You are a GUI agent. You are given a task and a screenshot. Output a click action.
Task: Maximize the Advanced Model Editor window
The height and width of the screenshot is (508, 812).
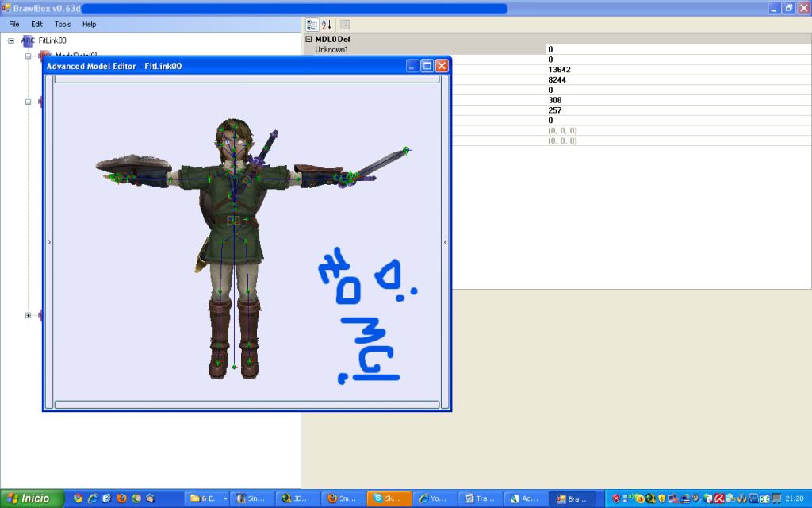[x=427, y=66]
